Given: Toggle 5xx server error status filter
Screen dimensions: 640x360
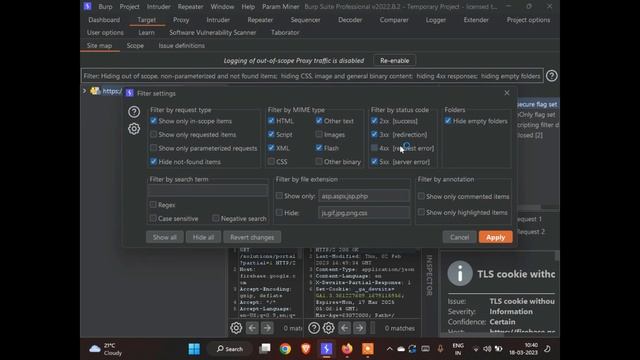Looking at the screenshot, I should point(374,162).
